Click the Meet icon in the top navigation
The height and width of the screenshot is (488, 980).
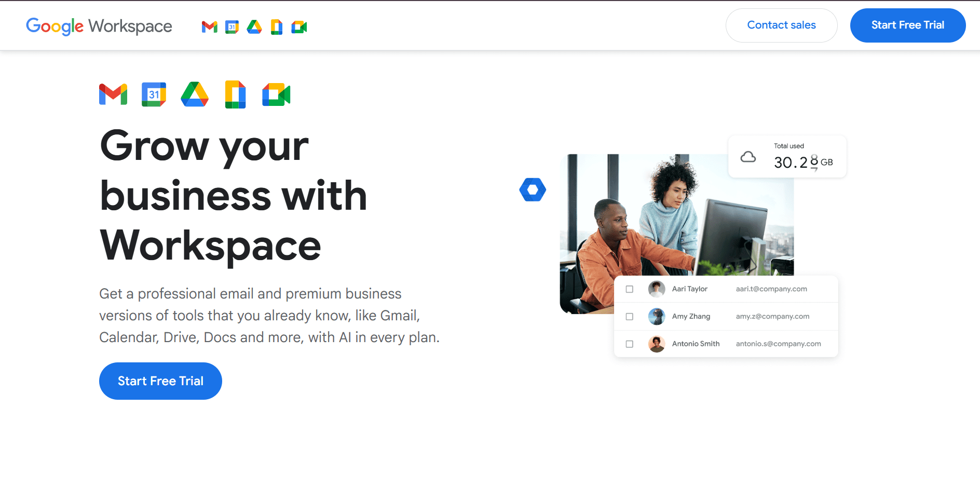point(299,27)
